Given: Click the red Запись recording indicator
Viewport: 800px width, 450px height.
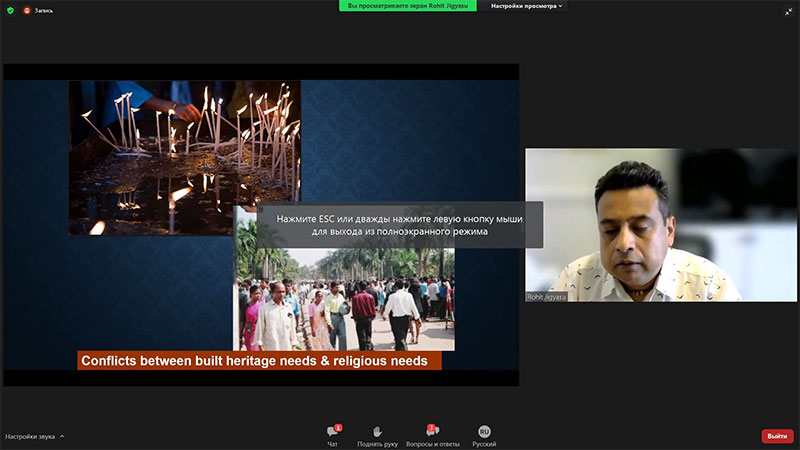Looking at the screenshot, I should pos(27,10).
